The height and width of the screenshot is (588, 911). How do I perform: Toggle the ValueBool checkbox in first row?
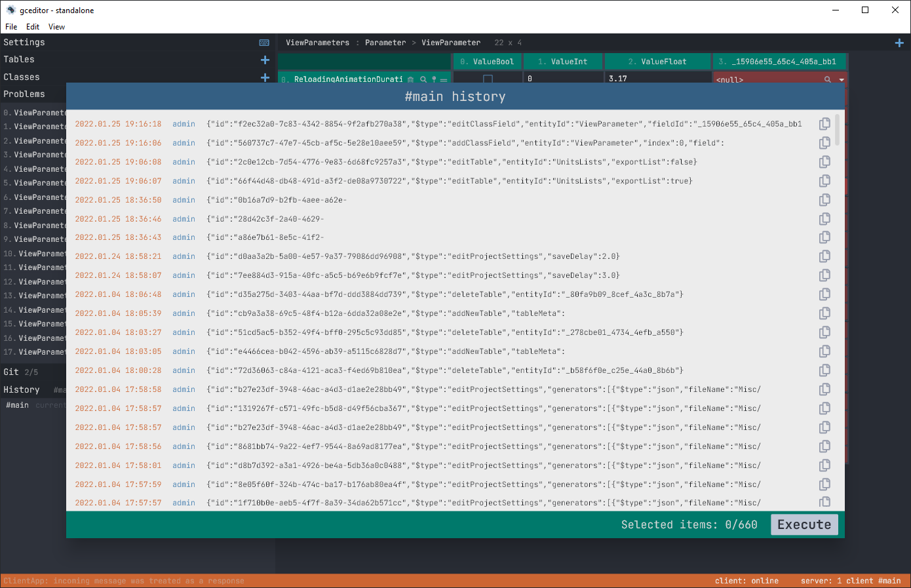point(488,79)
